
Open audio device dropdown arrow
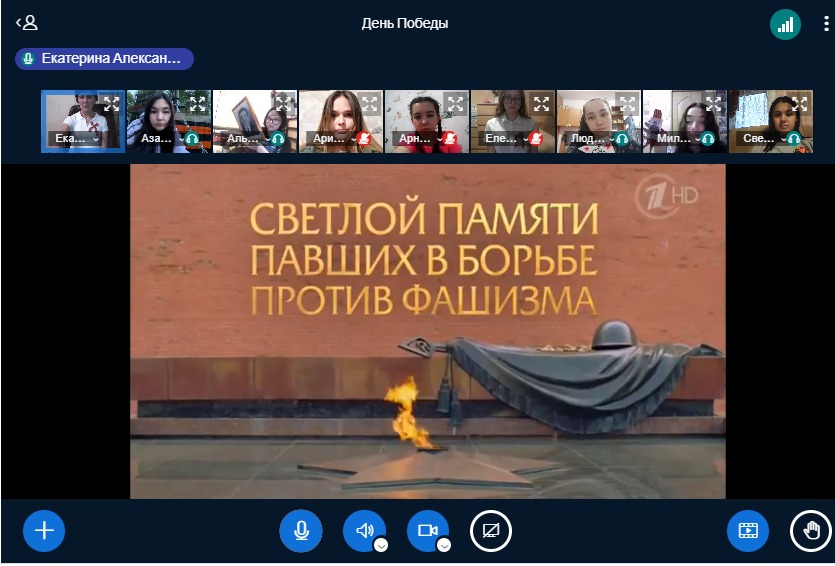pyautogui.click(x=381, y=545)
